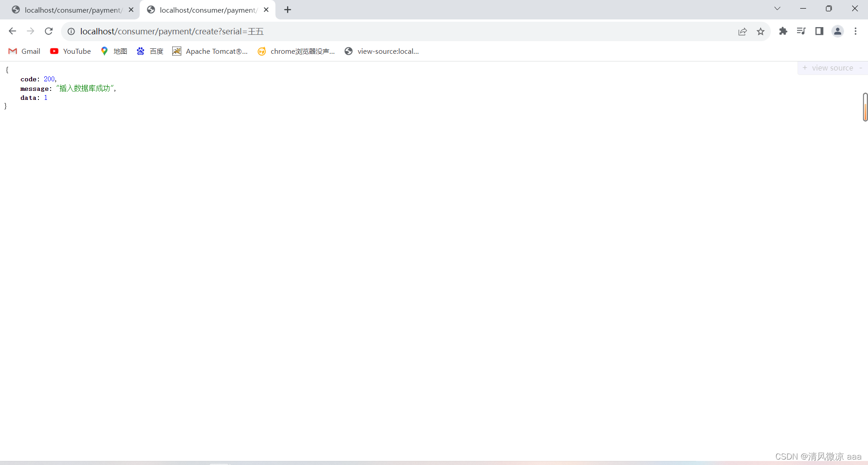Click the data value 1

(x=46, y=98)
